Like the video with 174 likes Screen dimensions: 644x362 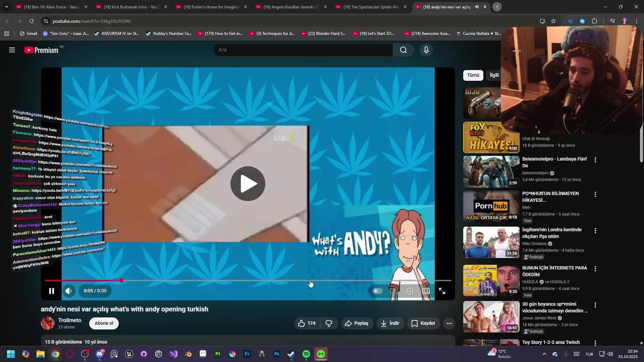click(307, 323)
